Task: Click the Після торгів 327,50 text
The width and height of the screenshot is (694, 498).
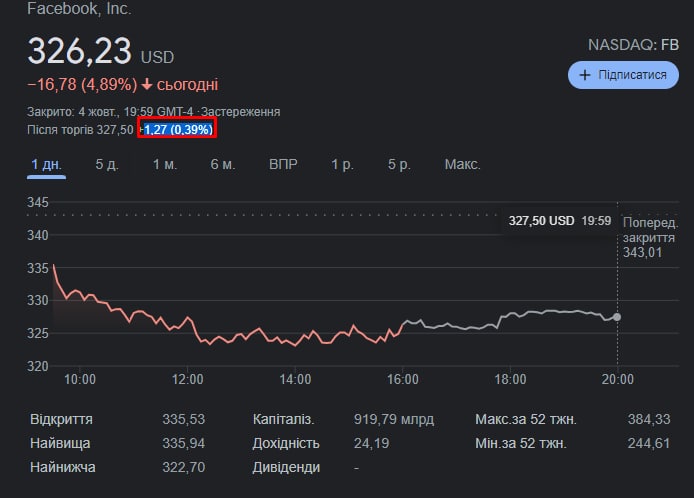Action: 80,130
